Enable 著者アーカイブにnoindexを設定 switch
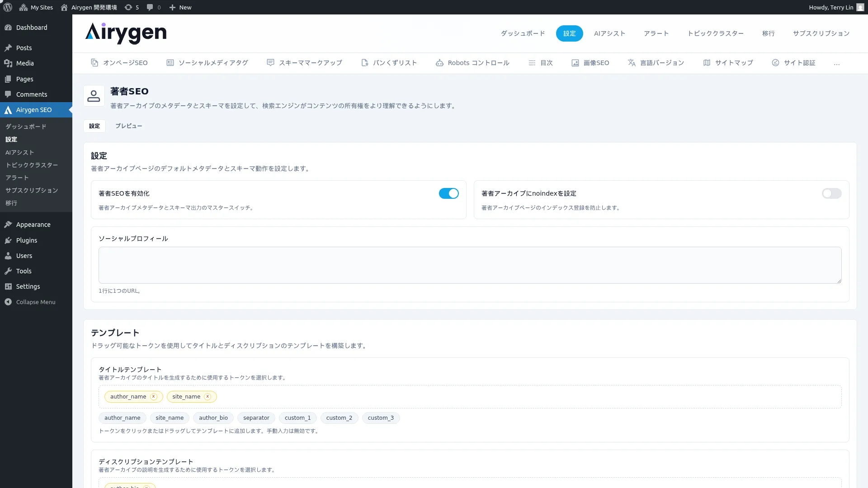 (x=831, y=193)
